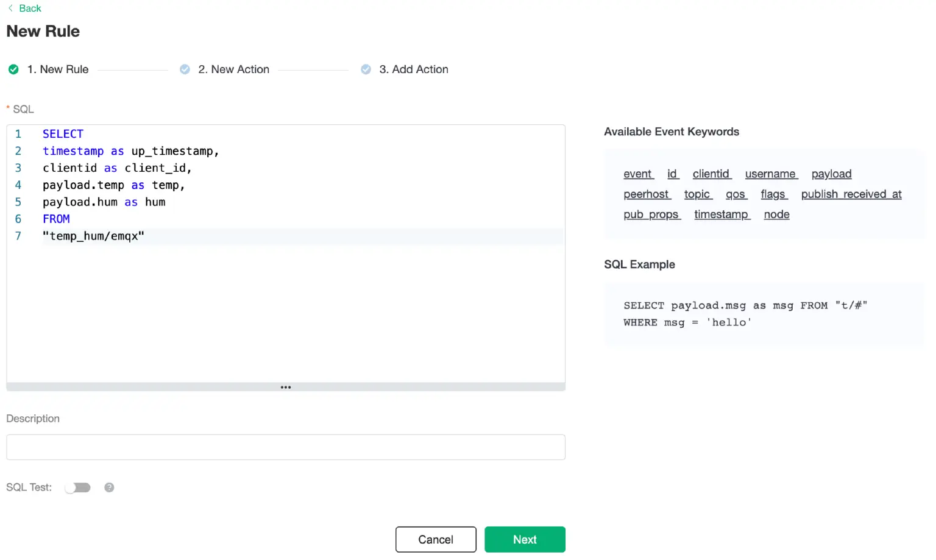The image size is (936, 560).
Task: Insert the 'node' keyword link
Action: point(776,214)
